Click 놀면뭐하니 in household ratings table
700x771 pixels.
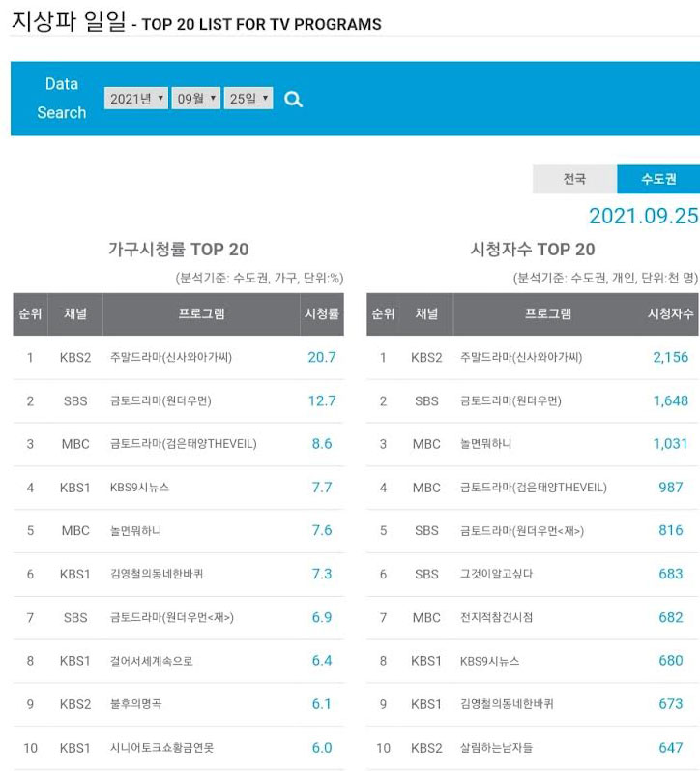coord(135,531)
